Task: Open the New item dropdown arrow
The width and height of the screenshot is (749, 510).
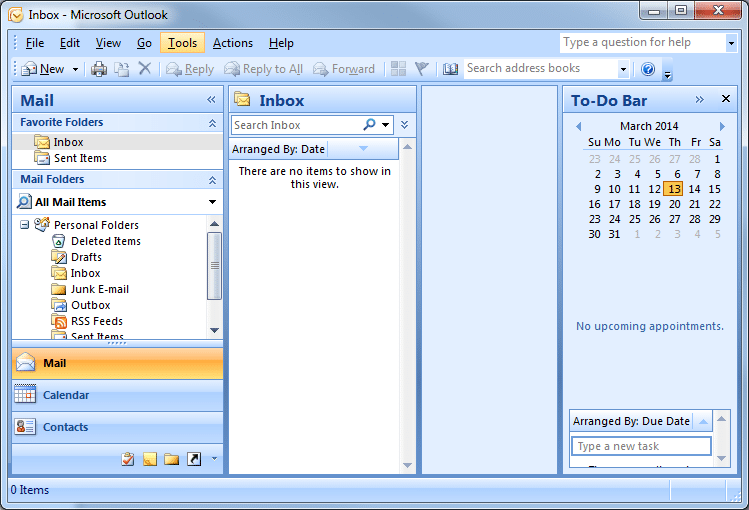Action: (x=75, y=70)
